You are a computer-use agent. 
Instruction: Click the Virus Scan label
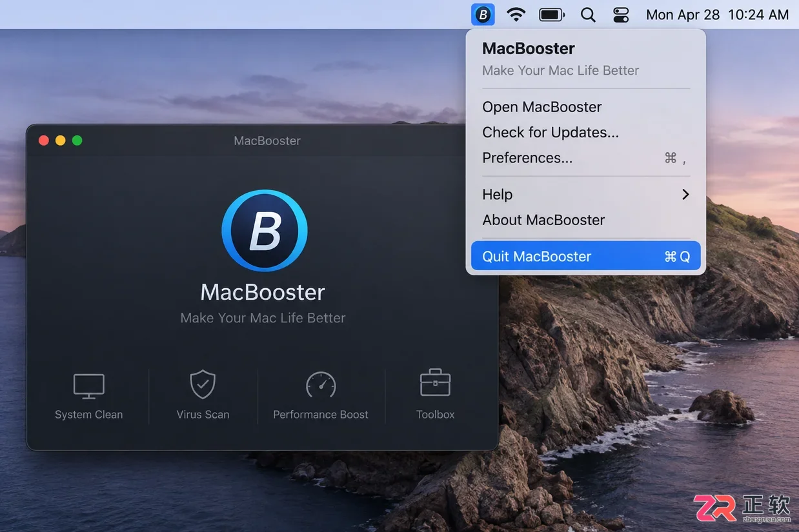203,415
